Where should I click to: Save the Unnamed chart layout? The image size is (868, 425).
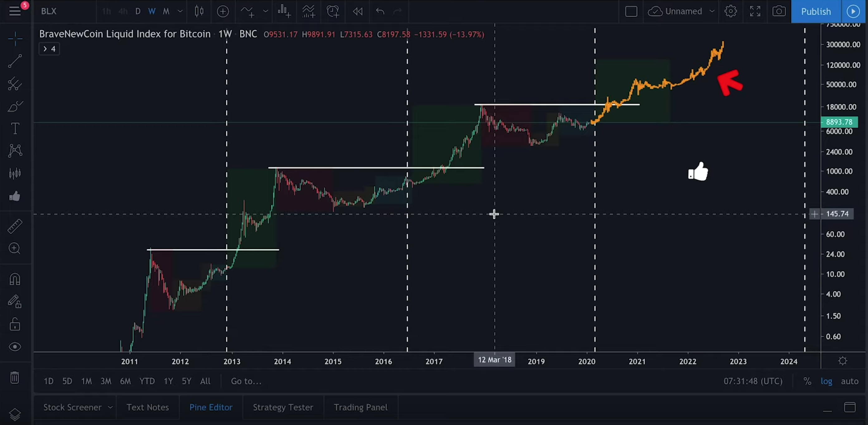tap(675, 12)
